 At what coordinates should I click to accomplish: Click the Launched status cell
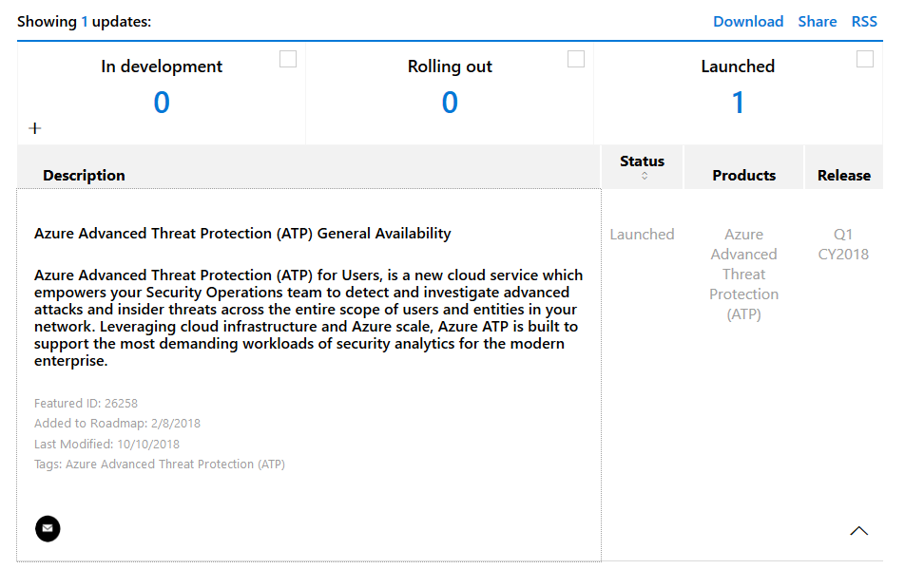click(x=642, y=235)
